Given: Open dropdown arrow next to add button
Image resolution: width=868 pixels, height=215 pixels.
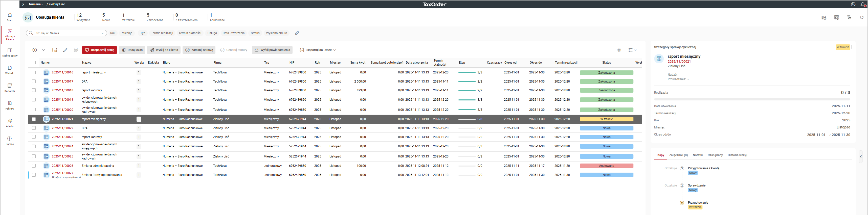Looking at the screenshot, I should 43,50.
